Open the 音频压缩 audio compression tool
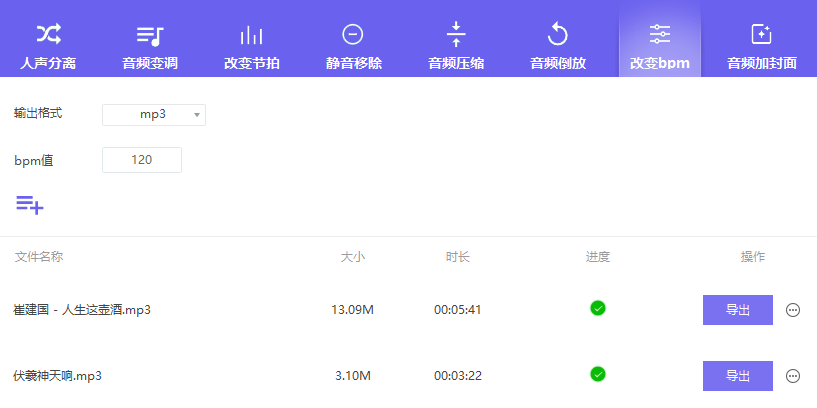This screenshot has width=817, height=408. pyautogui.click(x=456, y=45)
